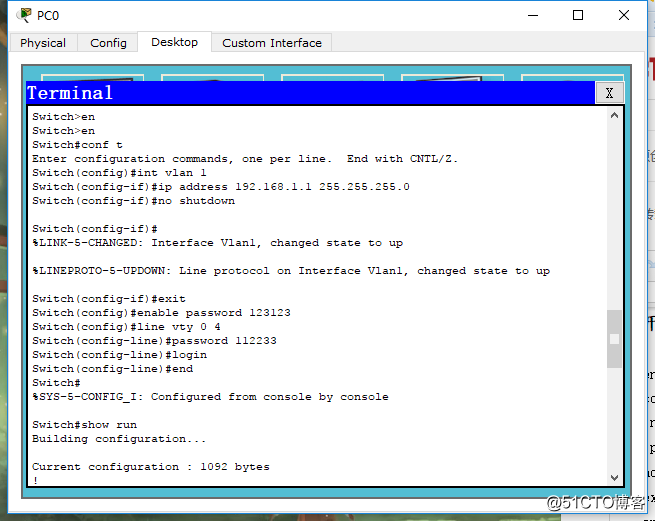Click the 'password 112233' line
The width and height of the screenshot is (655, 521).
(154, 341)
